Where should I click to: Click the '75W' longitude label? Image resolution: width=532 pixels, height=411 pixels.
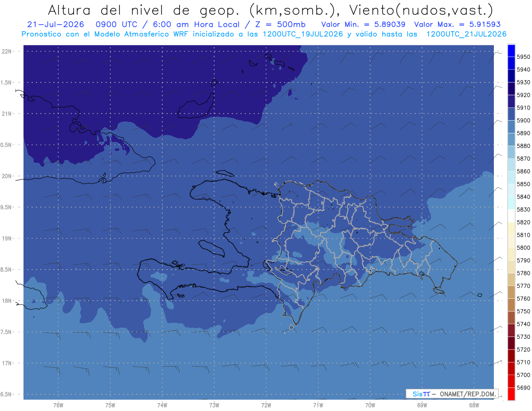point(110,405)
